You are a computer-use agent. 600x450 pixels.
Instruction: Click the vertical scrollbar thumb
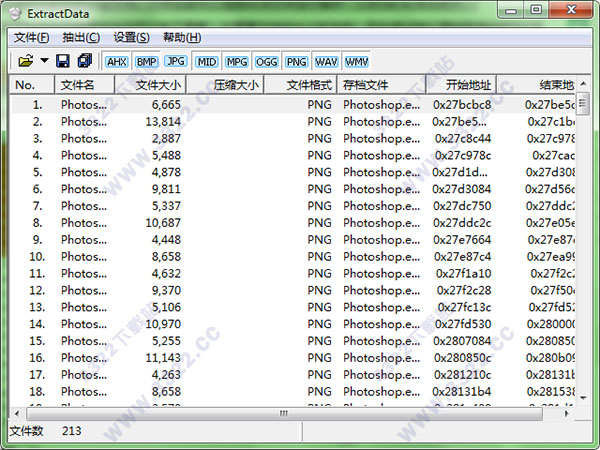[x=583, y=103]
